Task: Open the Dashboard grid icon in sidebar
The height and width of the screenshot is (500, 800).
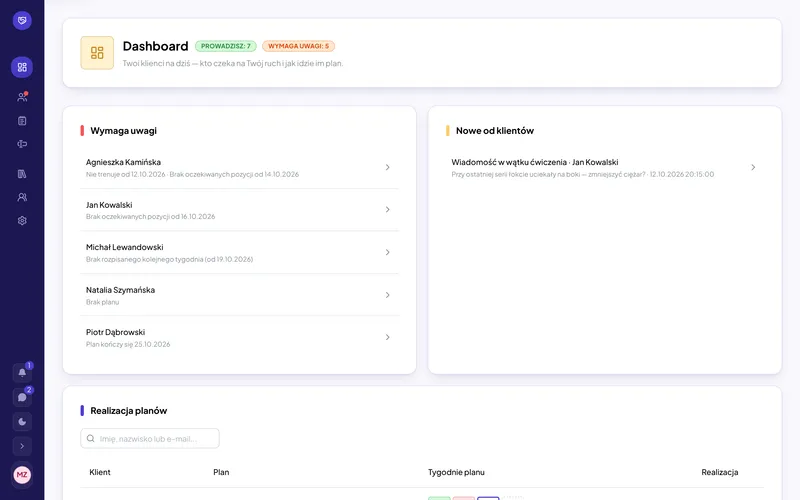Action: click(x=22, y=67)
